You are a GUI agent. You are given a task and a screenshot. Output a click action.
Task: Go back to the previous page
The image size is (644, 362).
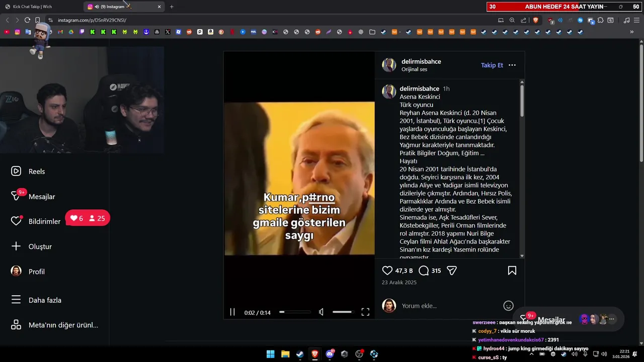click(7, 20)
